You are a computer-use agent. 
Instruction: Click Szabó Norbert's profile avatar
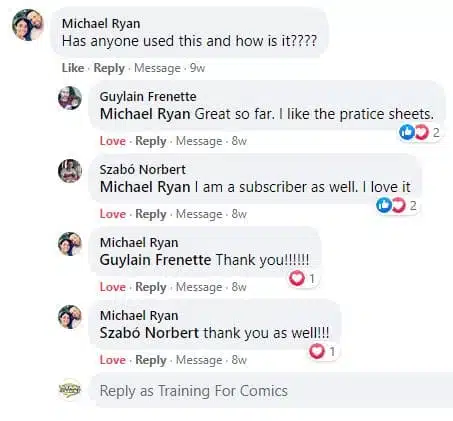(70, 171)
